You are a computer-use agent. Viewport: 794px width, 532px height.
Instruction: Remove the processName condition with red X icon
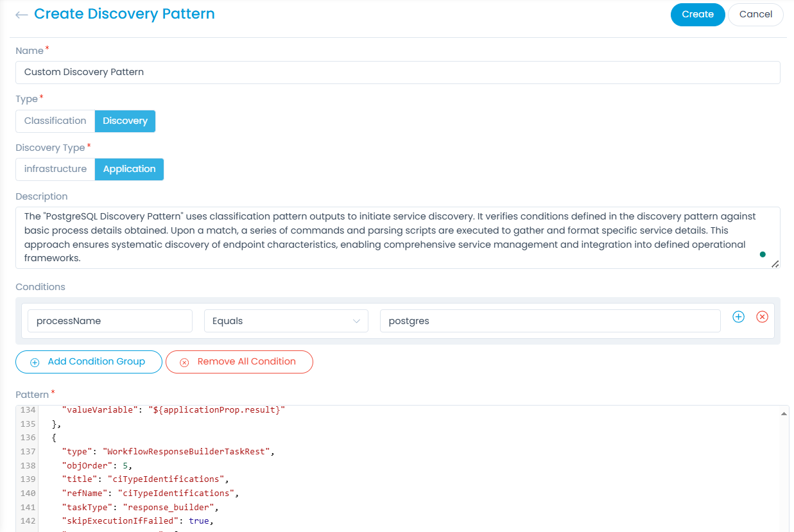coord(762,317)
